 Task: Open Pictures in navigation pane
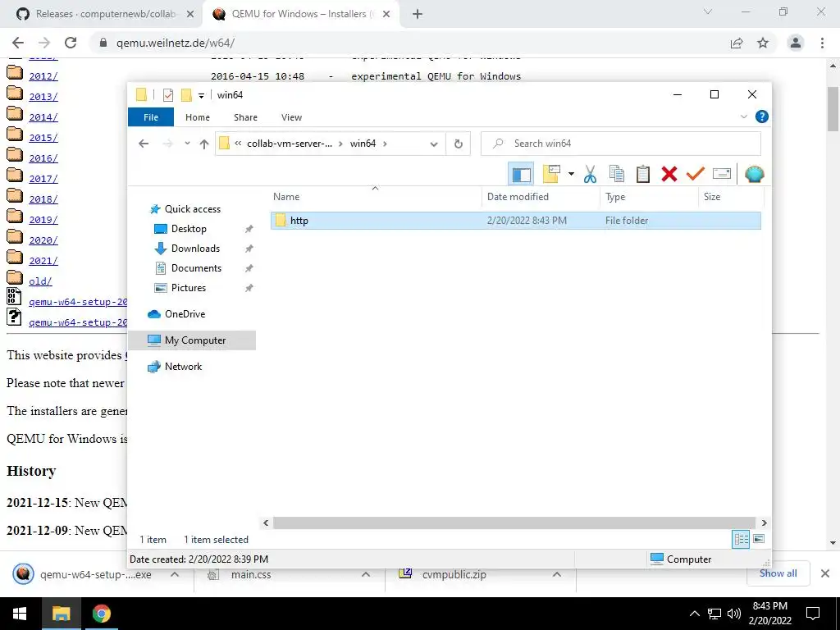pyautogui.click(x=188, y=288)
